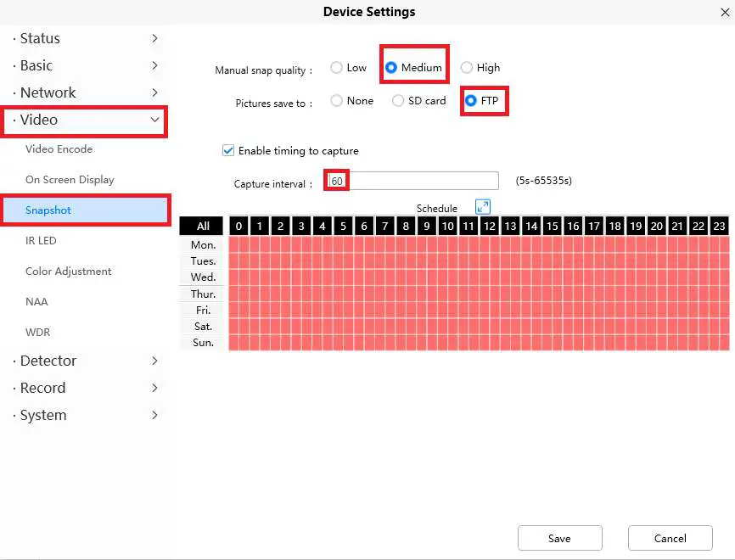This screenshot has width=735, height=560.
Task: Go to Color Adjustment settings
Action: click(x=68, y=272)
